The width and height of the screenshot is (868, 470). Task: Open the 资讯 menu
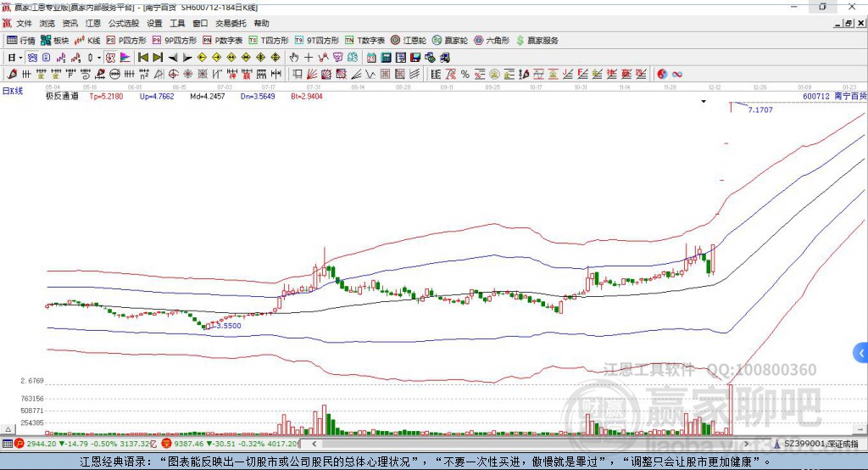[70, 23]
